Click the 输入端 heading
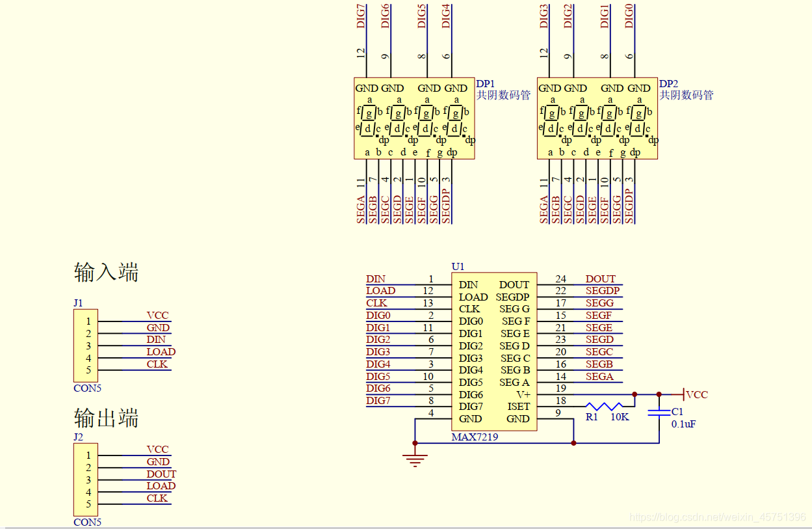This screenshot has height=529, width=812. tap(107, 272)
